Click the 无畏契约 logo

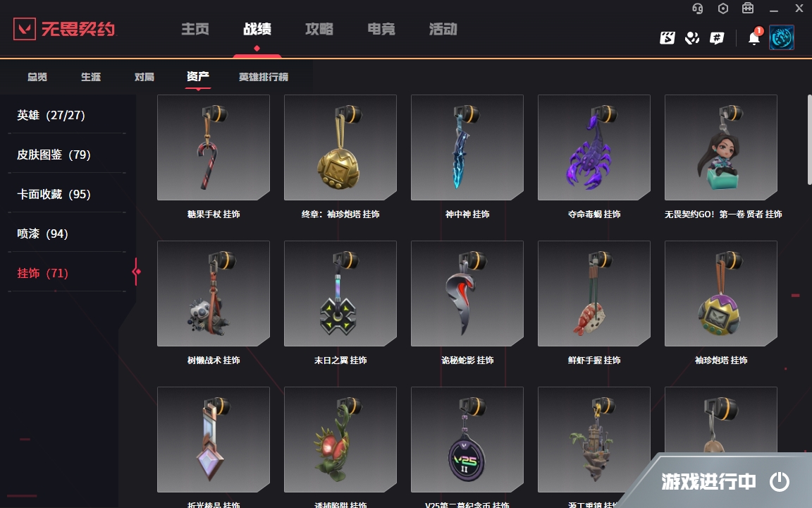64,29
